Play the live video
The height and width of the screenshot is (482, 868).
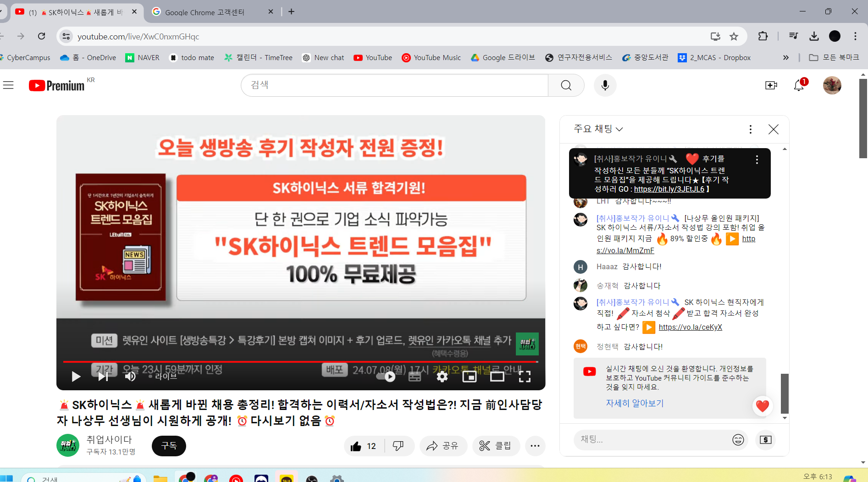click(x=76, y=377)
